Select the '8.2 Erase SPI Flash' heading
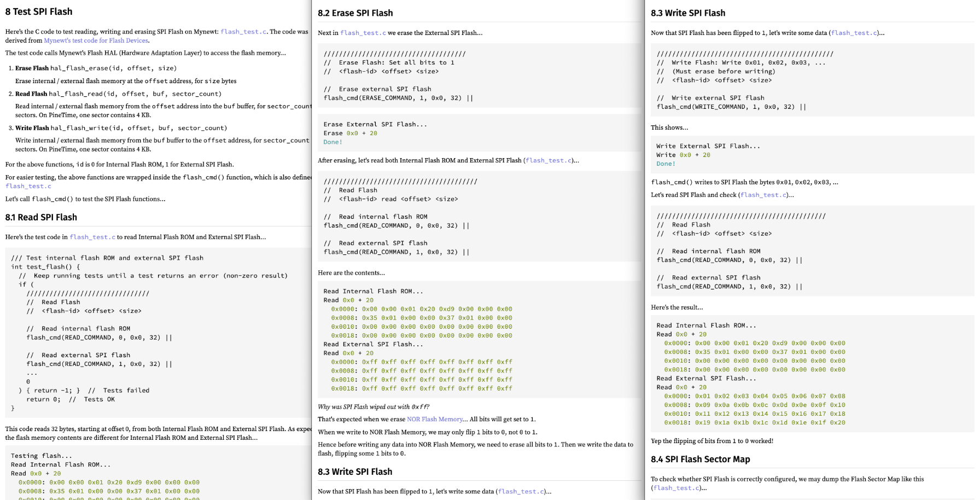 (x=355, y=13)
